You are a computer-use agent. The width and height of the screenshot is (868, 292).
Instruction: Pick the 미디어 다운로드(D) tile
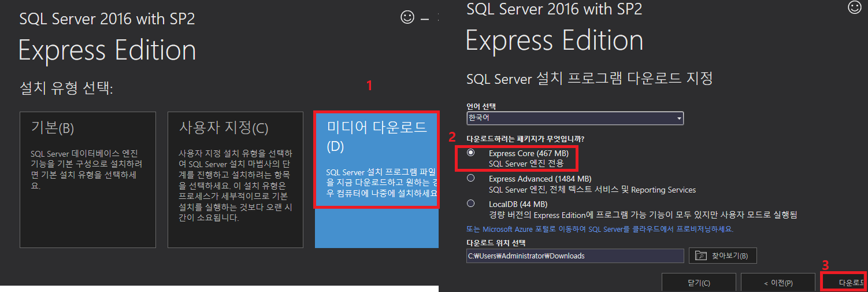coord(377,180)
